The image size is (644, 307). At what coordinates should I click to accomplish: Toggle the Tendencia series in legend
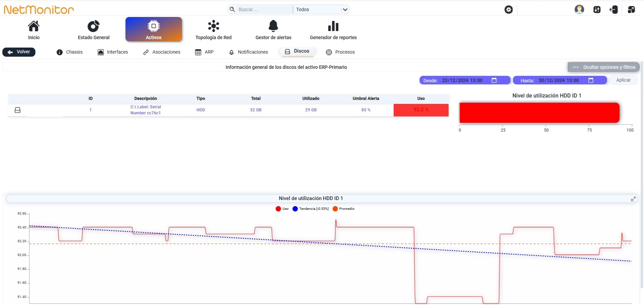310,209
